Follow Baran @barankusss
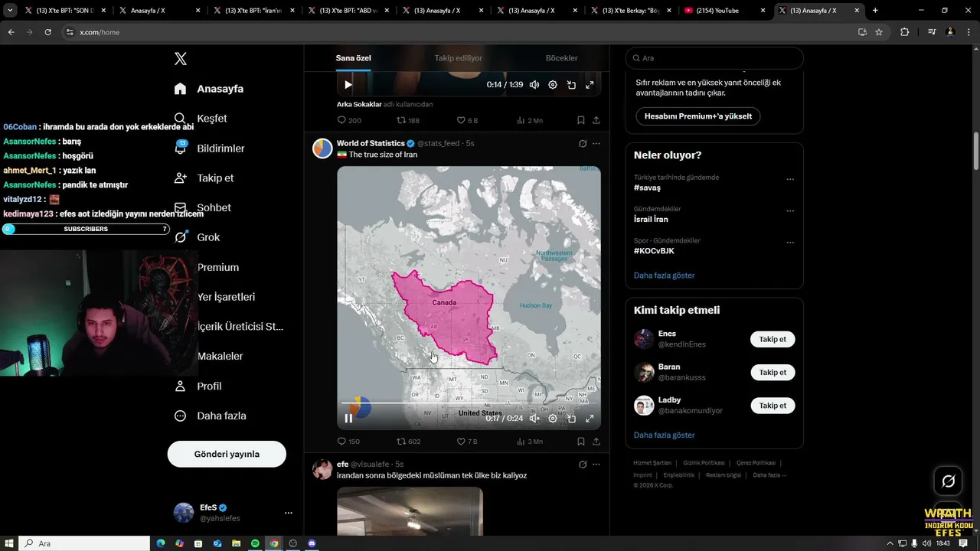The width and height of the screenshot is (980, 551). 773,373
